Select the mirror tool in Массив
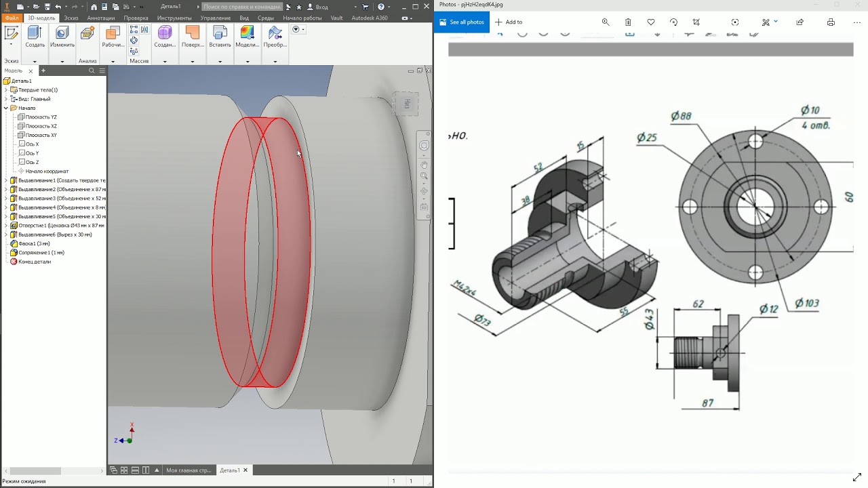 coord(144,30)
